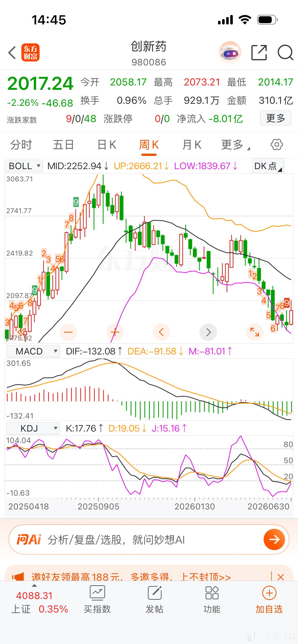298x644 pixels.
Task: Tap the share export icon
Action: click(x=259, y=53)
